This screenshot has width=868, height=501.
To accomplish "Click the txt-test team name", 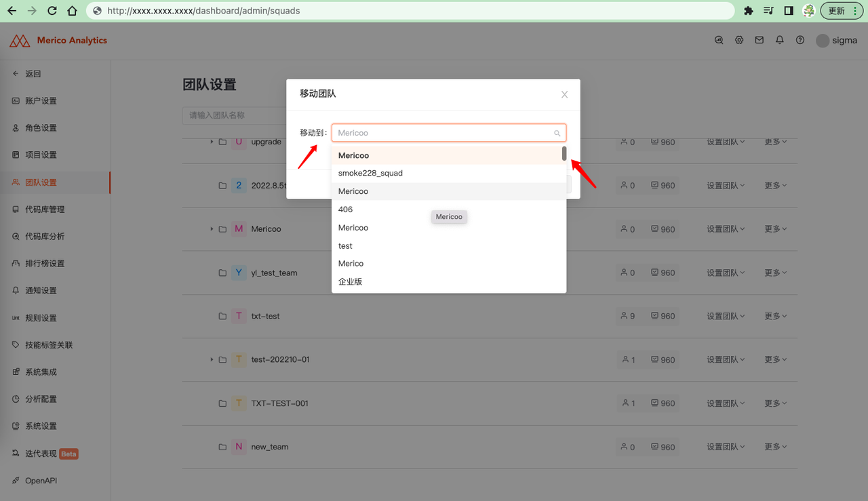I will 265,316.
